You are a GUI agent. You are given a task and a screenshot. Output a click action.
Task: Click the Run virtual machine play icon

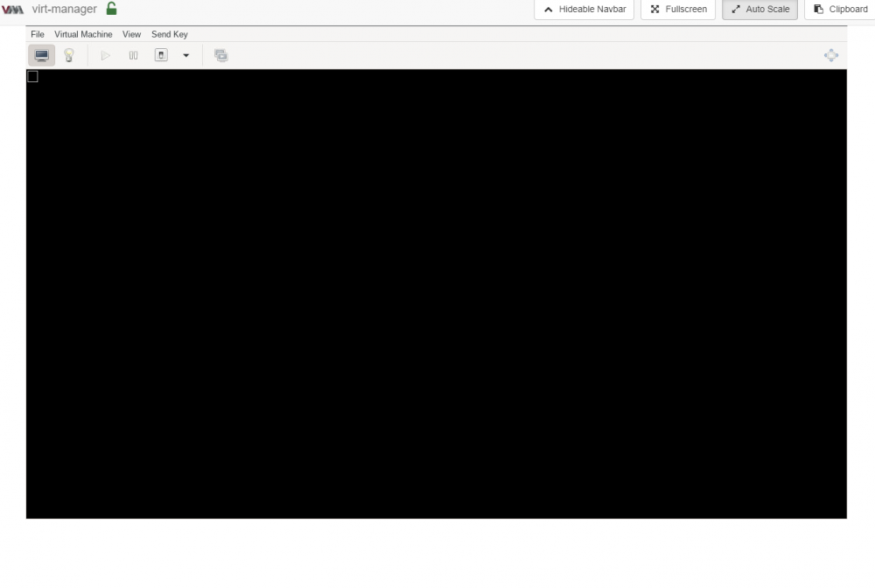pos(106,55)
